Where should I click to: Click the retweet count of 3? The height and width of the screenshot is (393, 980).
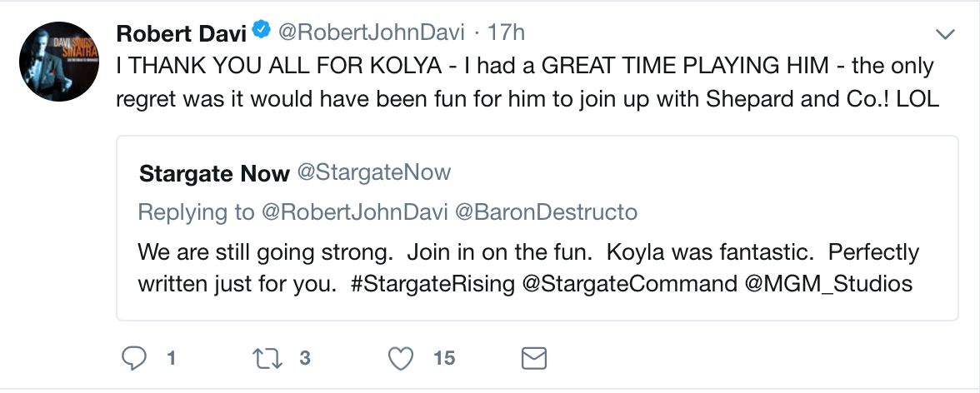point(305,359)
